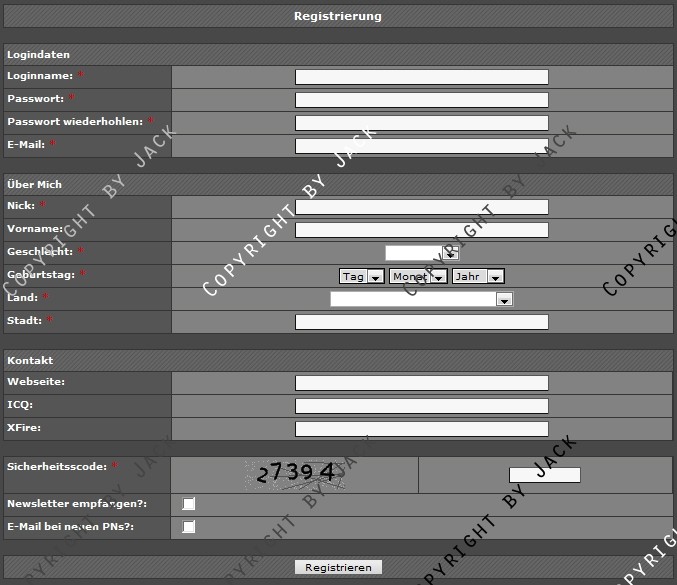Click the Registrierung title text
Image resolution: width=677 pixels, height=585 pixels.
pos(338,16)
